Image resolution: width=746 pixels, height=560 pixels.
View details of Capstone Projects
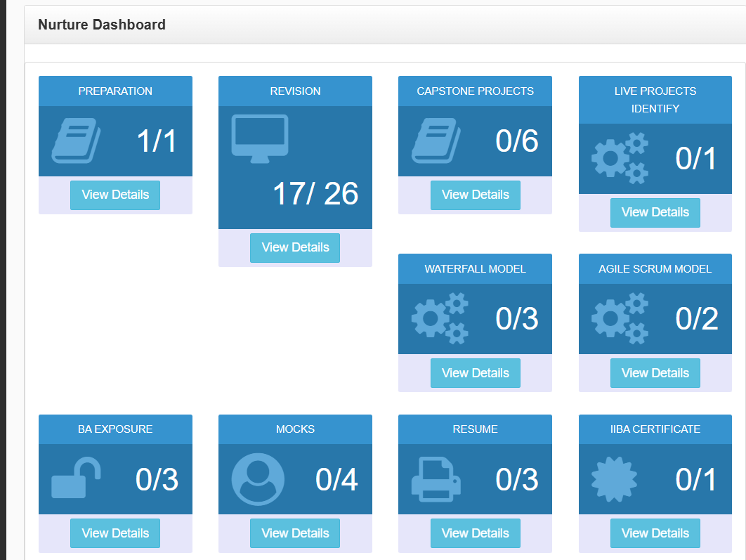tap(475, 195)
